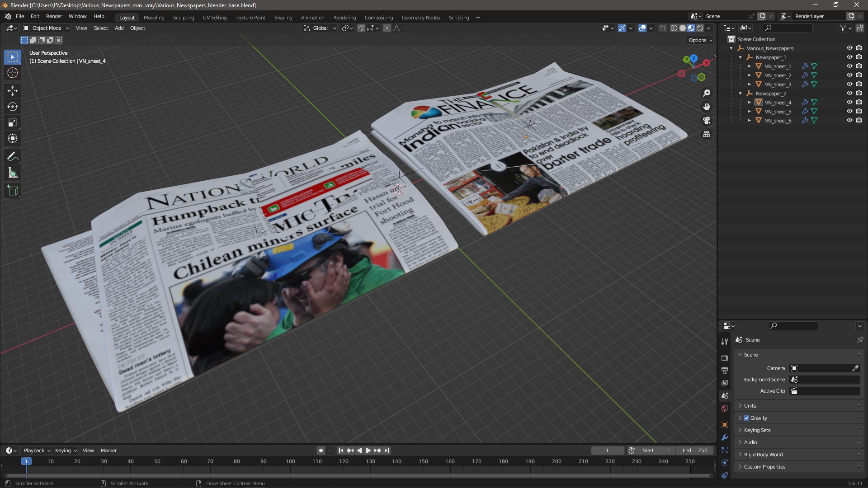Open the Modifier properties tab

(x=725, y=437)
